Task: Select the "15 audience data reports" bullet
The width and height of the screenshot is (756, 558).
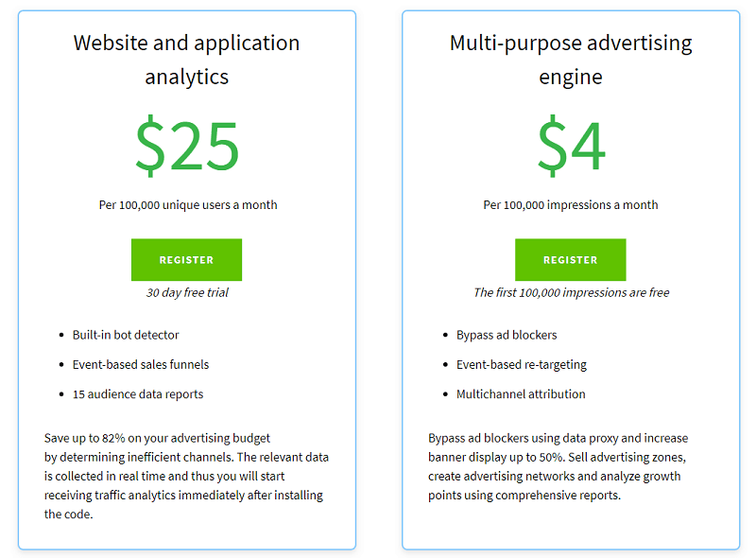Action: click(138, 394)
